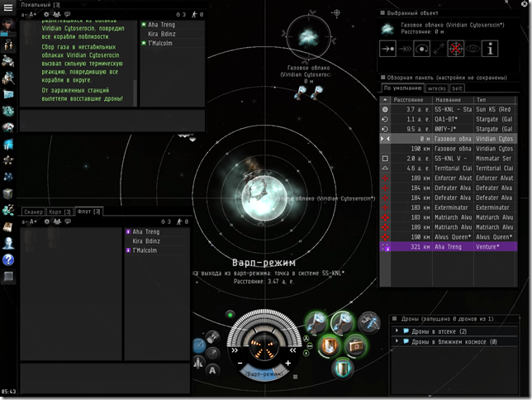Open the character portrait sheet
The width and height of the screenshot is (532, 400).
tap(8, 27)
